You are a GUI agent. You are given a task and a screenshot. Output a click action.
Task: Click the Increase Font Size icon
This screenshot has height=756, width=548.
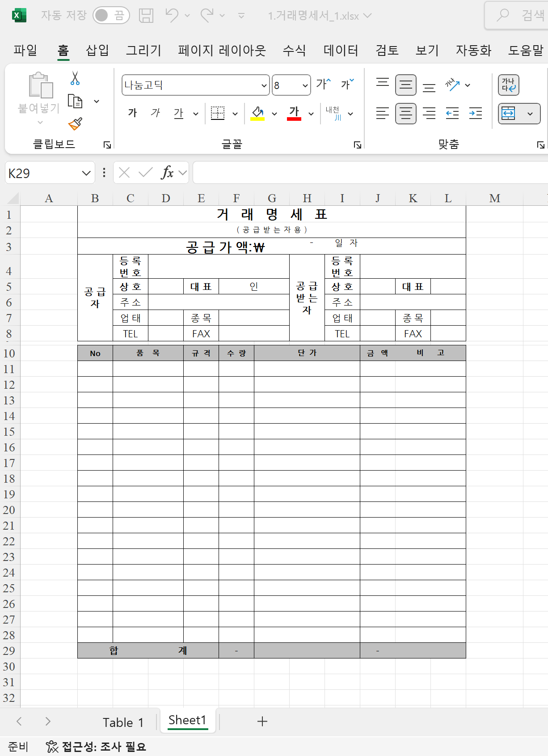(x=323, y=84)
